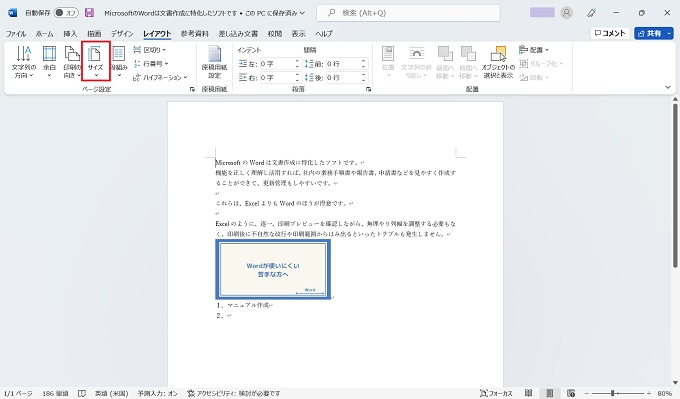This screenshot has width=680, height=399.
Task: Open 段落 paragraph dialog launcher
Action: tap(368, 89)
